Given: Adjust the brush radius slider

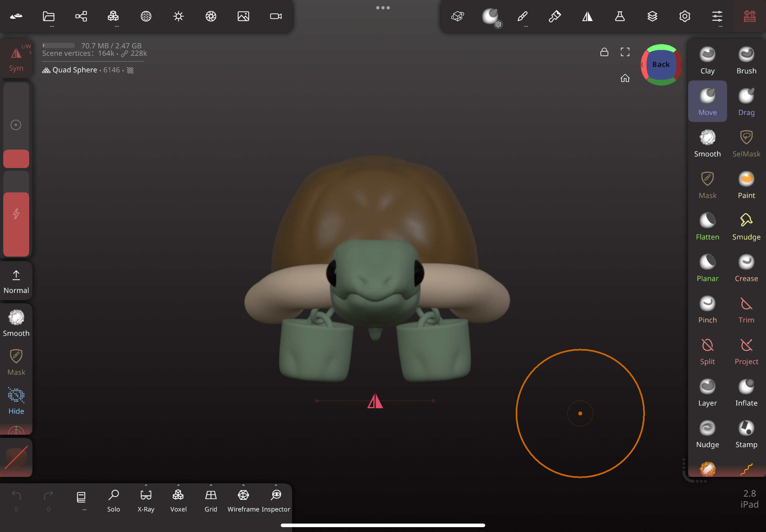Looking at the screenshot, I should (16, 125).
